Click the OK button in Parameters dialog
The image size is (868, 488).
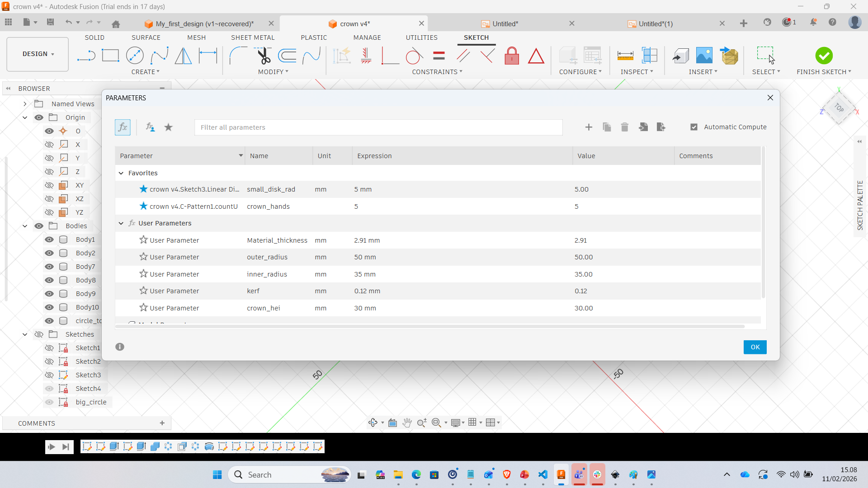pos(755,347)
